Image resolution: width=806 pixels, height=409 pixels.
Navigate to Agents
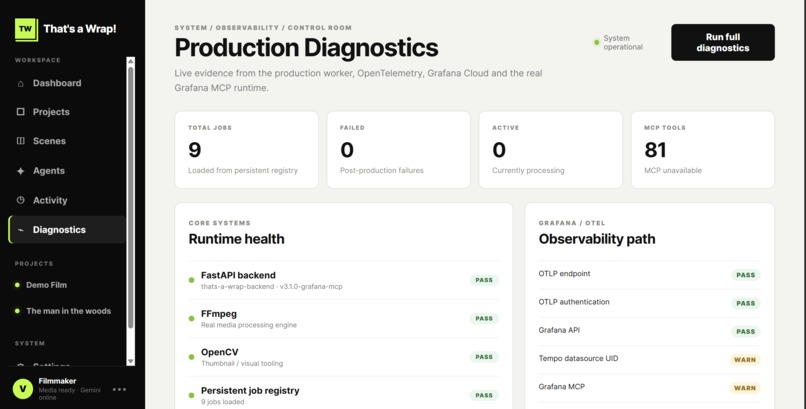click(67, 171)
